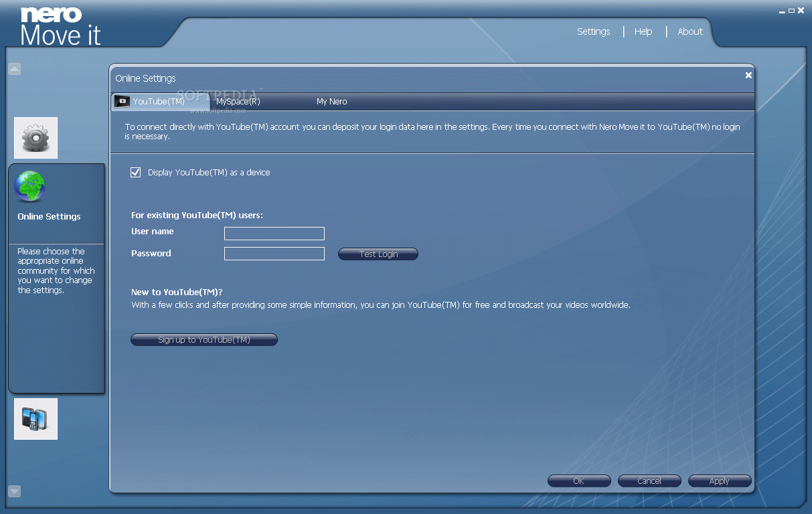Viewport: 812px width, 514px height.
Task: Open the mobile phones devices sidebar icon
Action: [x=35, y=419]
